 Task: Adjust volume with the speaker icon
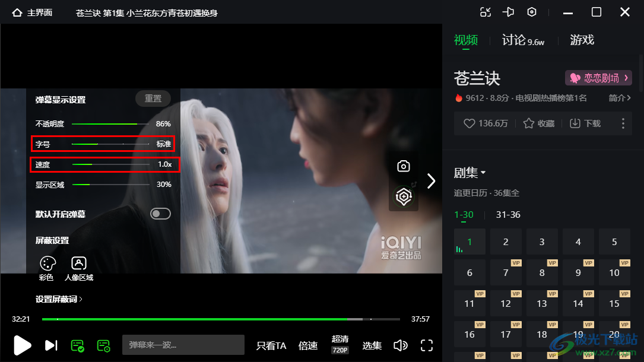(401, 345)
